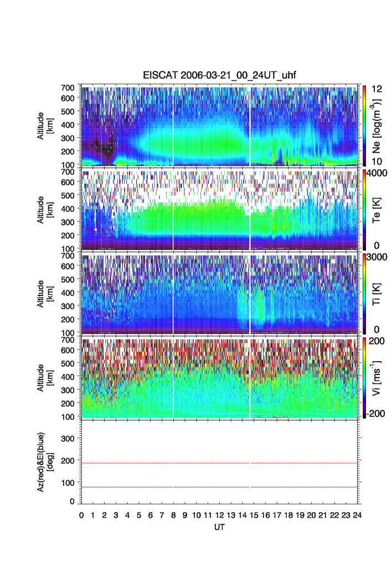The width and height of the screenshot is (392, 588).
Task: Click the Vi ion velocity color bar
Action: point(364,377)
